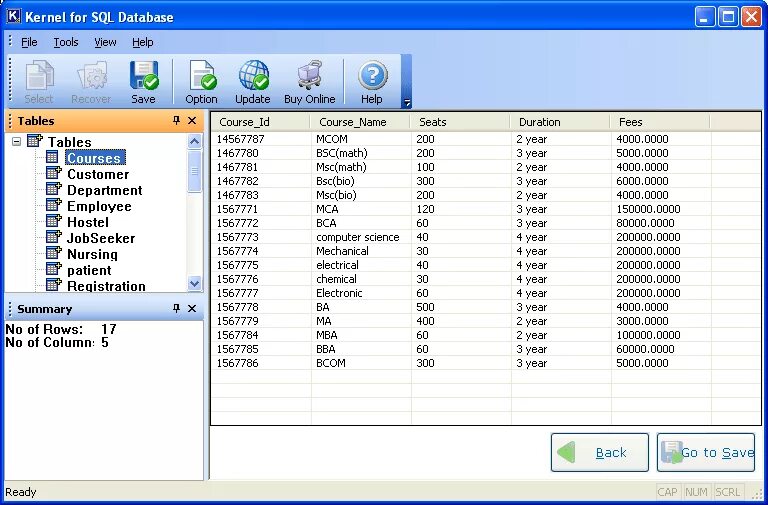This screenshot has height=505, width=768.
Task: Open the Tools menu
Action: pos(66,43)
